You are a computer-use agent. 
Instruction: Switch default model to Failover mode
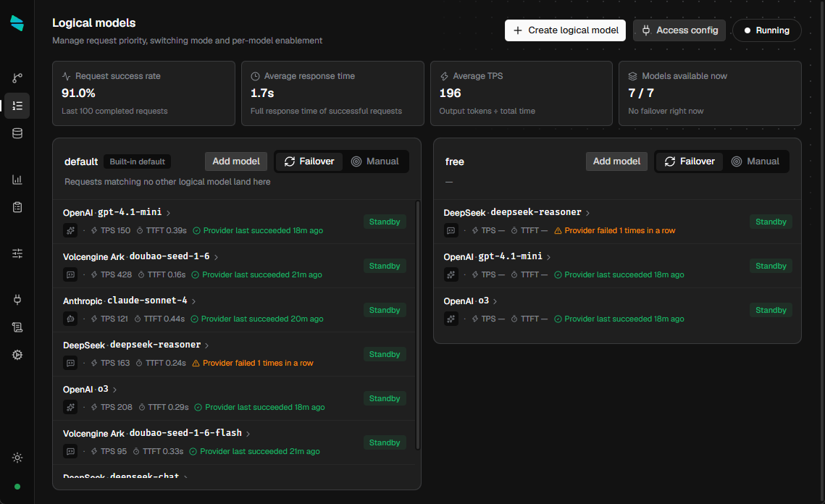(x=309, y=161)
